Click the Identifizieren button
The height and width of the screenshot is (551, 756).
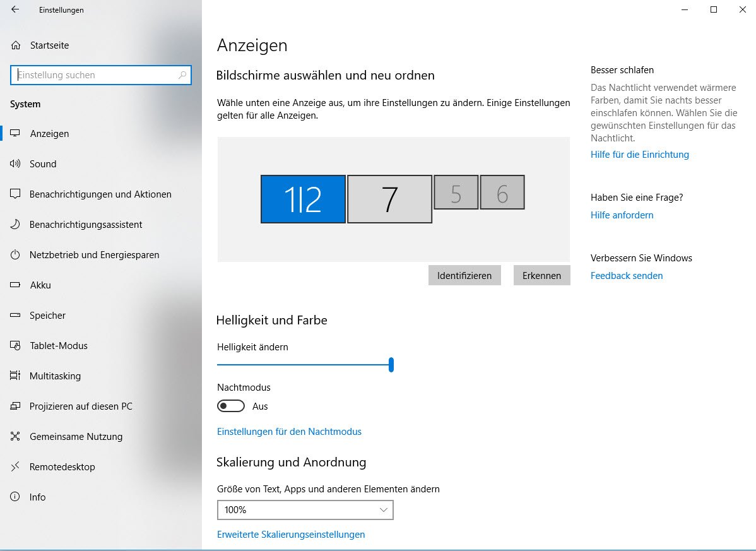[464, 275]
